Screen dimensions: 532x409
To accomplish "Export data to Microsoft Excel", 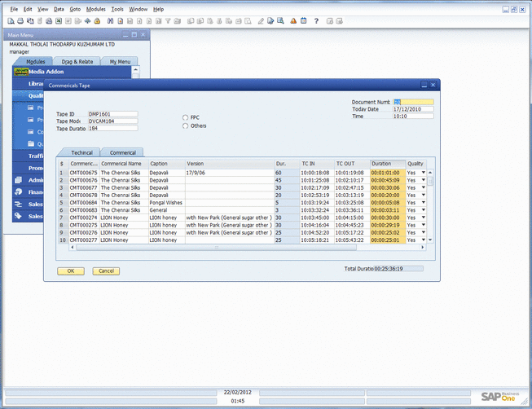I will (59, 21).
